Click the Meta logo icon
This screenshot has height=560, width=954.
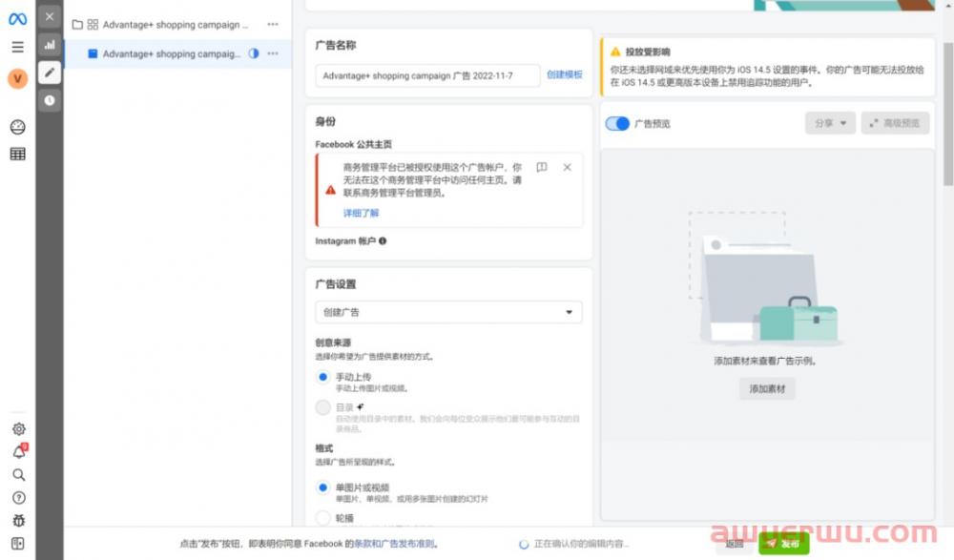coord(17,19)
